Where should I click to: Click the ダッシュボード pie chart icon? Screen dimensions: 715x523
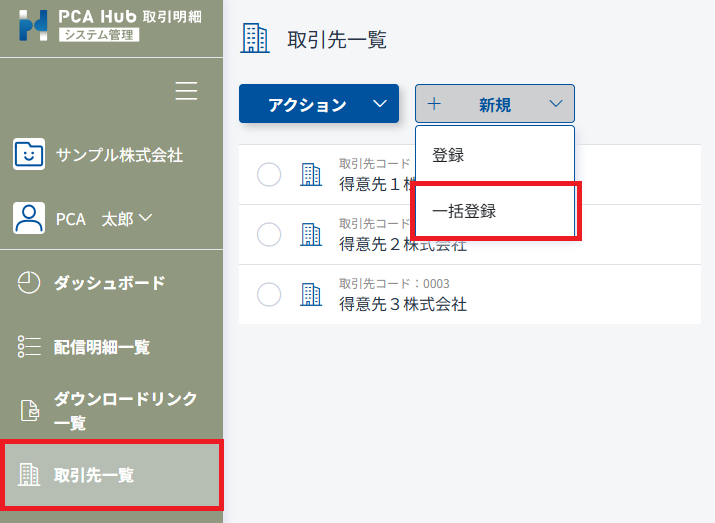(30, 283)
